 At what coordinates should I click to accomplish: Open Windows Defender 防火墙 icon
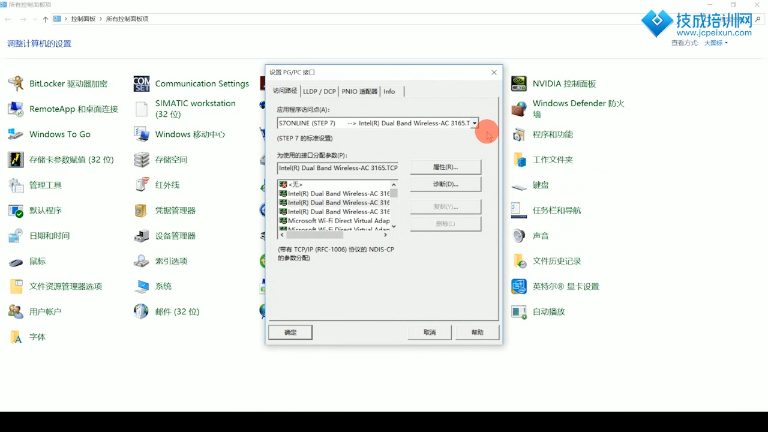coord(519,109)
